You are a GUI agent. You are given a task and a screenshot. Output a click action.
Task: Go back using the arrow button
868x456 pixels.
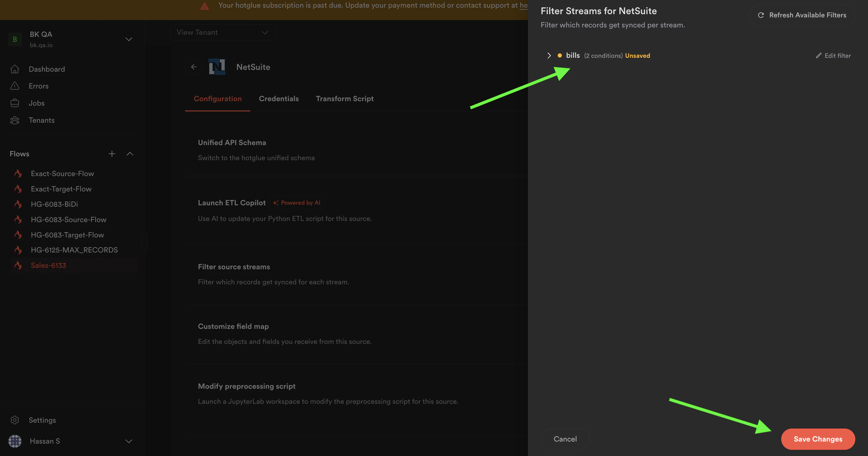(194, 67)
